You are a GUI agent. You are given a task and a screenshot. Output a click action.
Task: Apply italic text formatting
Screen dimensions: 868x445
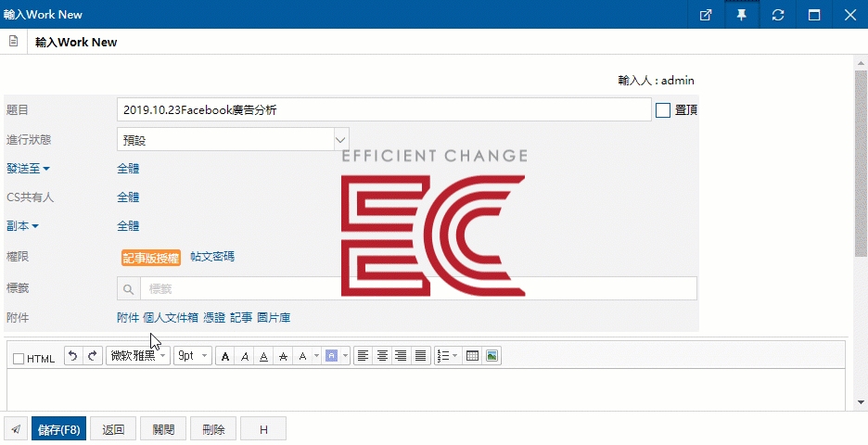(x=244, y=356)
